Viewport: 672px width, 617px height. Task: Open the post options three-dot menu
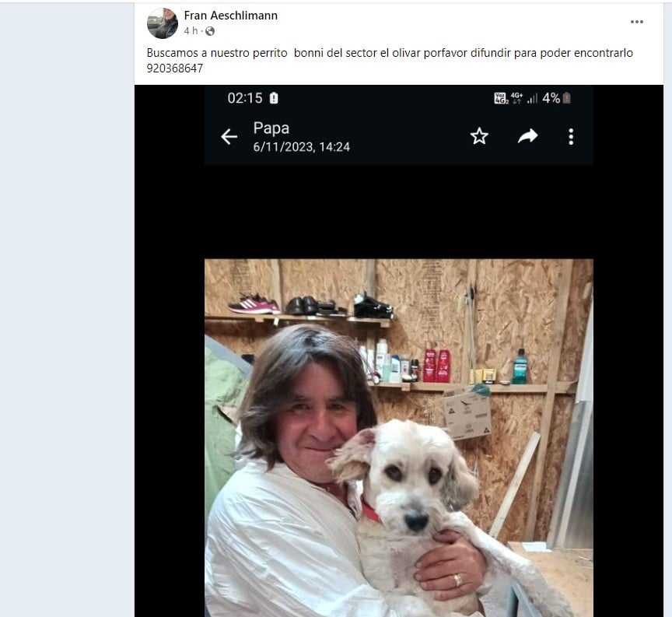coord(636,22)
